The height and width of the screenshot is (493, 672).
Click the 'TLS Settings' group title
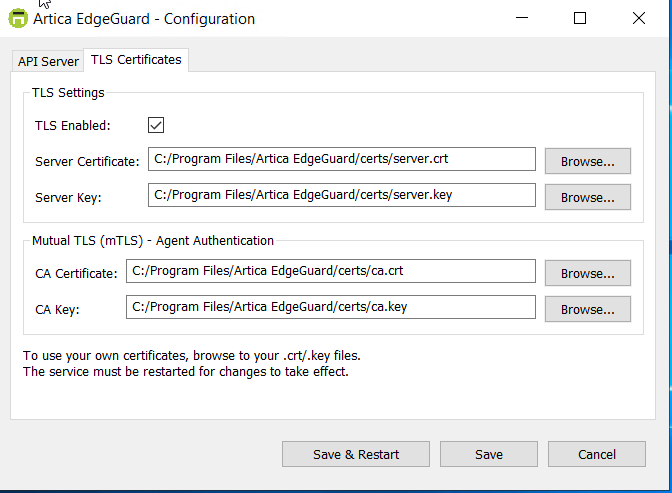[x=68, y=93]
